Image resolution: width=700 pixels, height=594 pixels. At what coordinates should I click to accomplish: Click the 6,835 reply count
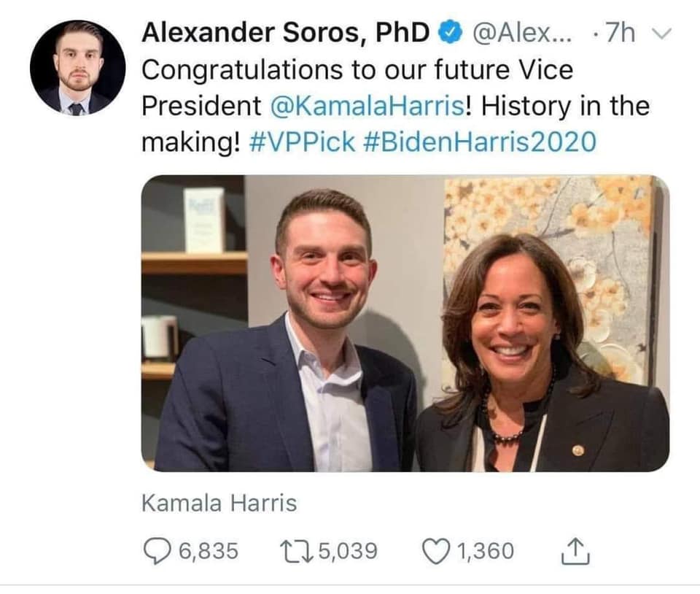point(209,551)
